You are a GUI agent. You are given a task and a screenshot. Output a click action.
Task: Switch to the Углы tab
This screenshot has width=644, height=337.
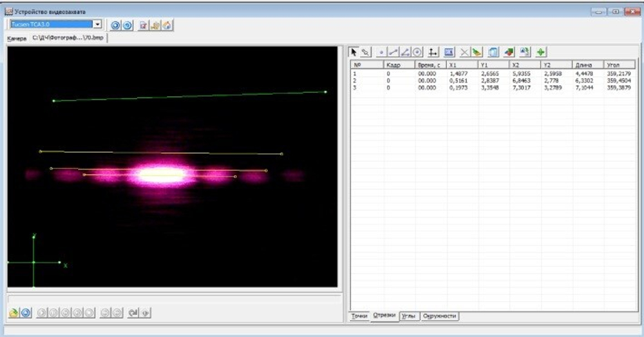pyautogui.click(x=408, y=316)
